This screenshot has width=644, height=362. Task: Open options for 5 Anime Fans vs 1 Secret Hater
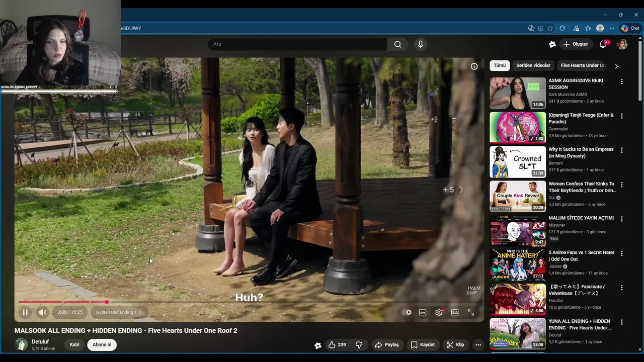click(622, 253)
